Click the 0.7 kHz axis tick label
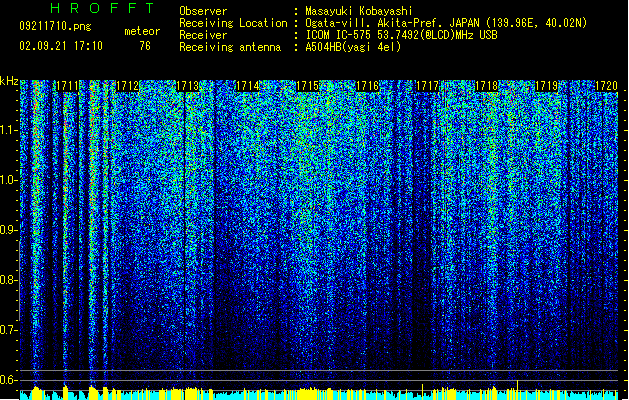Screen dimensions: 629x400 click(x=8, y=330)
